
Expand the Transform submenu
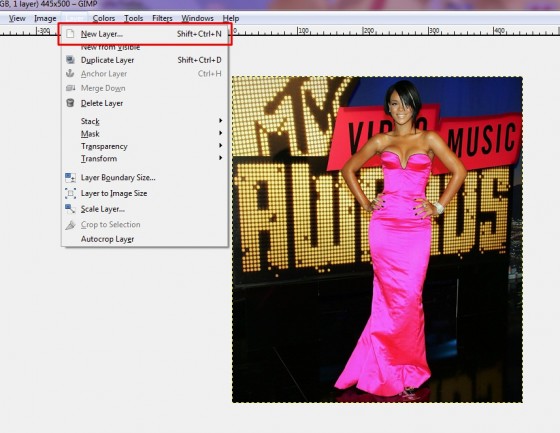[x=145, y=158]
